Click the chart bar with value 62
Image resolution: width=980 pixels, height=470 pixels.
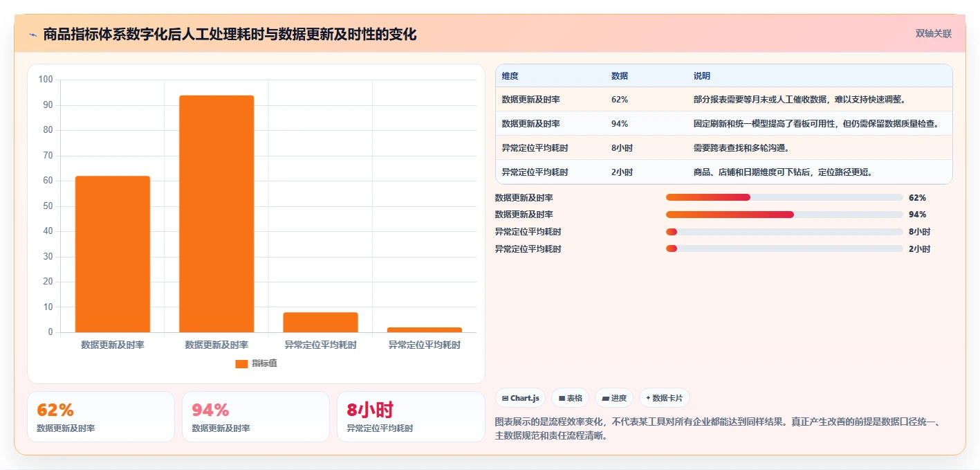(x=113, y=254)
